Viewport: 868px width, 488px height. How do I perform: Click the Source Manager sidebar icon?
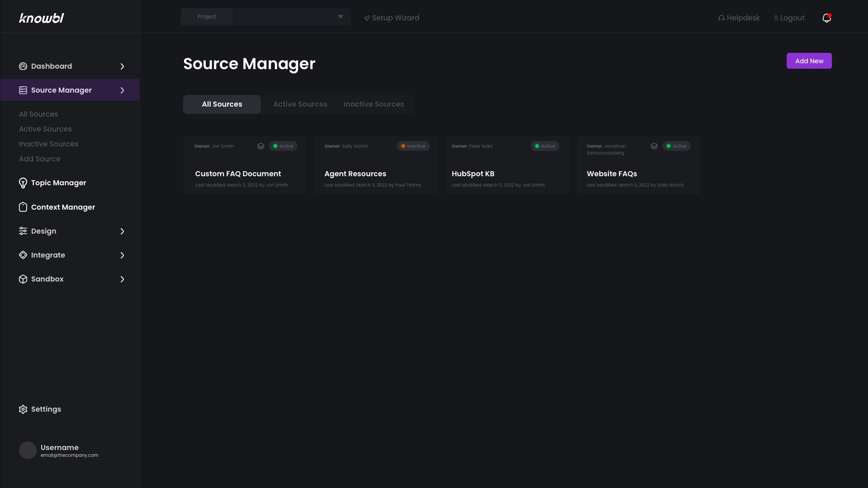23,90
